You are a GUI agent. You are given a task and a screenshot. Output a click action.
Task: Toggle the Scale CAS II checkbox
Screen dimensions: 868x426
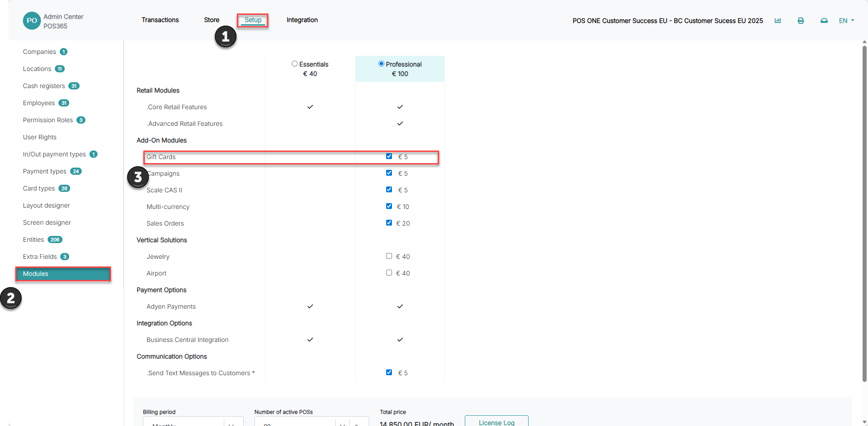(x=389, y=190)
